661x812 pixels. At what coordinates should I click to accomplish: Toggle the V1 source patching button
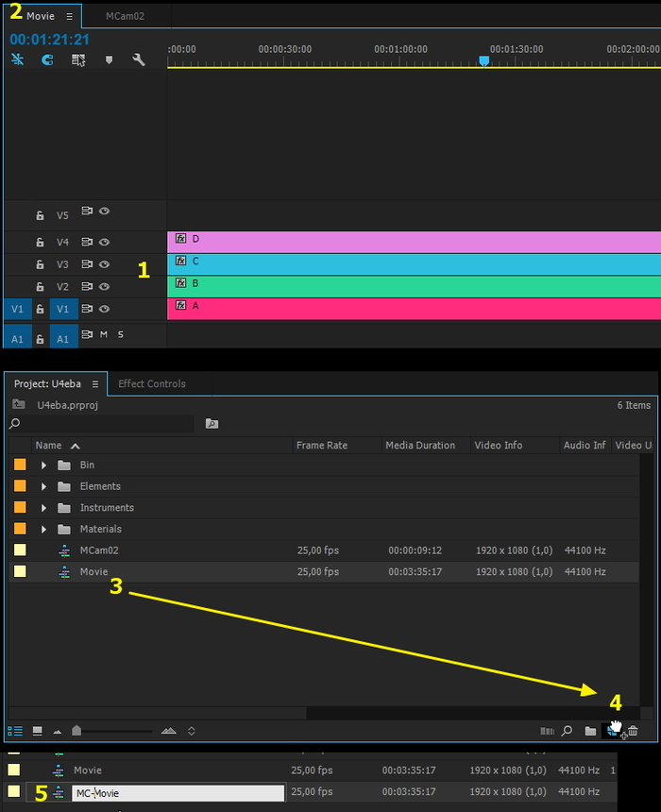click(x=18, y=309)
